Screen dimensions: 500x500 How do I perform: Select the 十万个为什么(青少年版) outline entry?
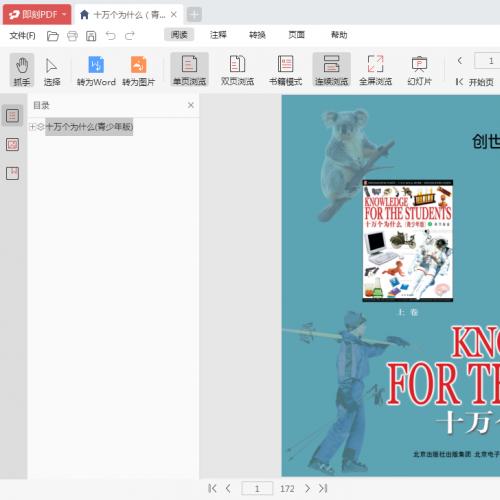(x=89, y=127)
